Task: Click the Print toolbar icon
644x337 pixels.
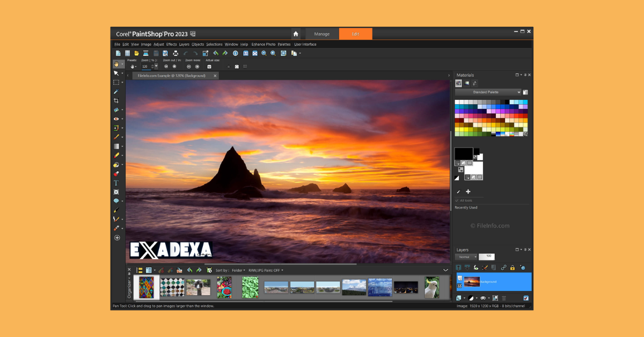Action: [x=175, y=53]
